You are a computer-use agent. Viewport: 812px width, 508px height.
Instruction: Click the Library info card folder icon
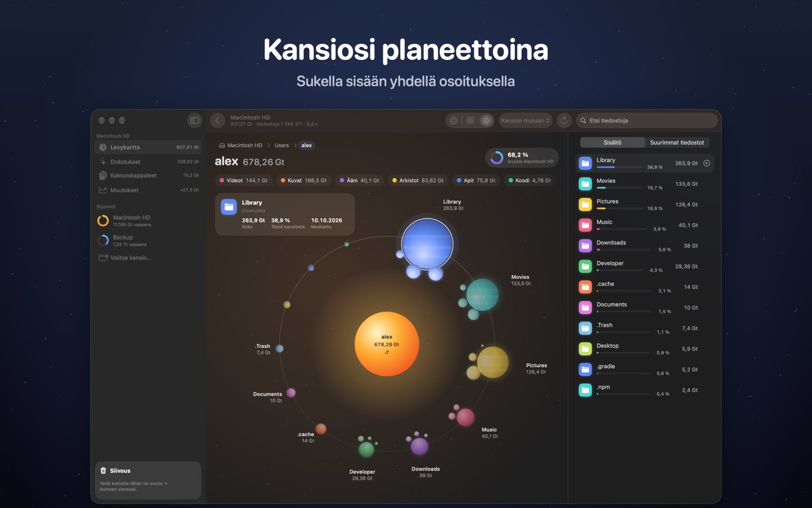(x=229, y=207)
